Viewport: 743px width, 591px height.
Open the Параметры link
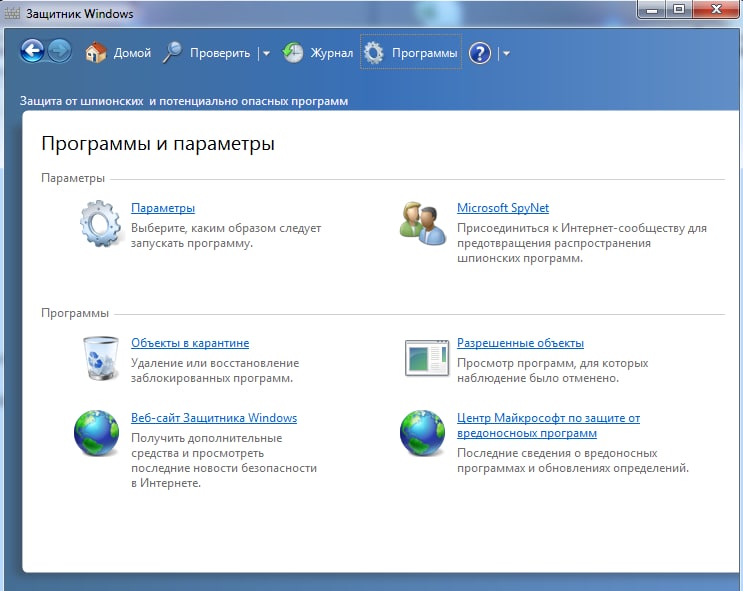163,208
